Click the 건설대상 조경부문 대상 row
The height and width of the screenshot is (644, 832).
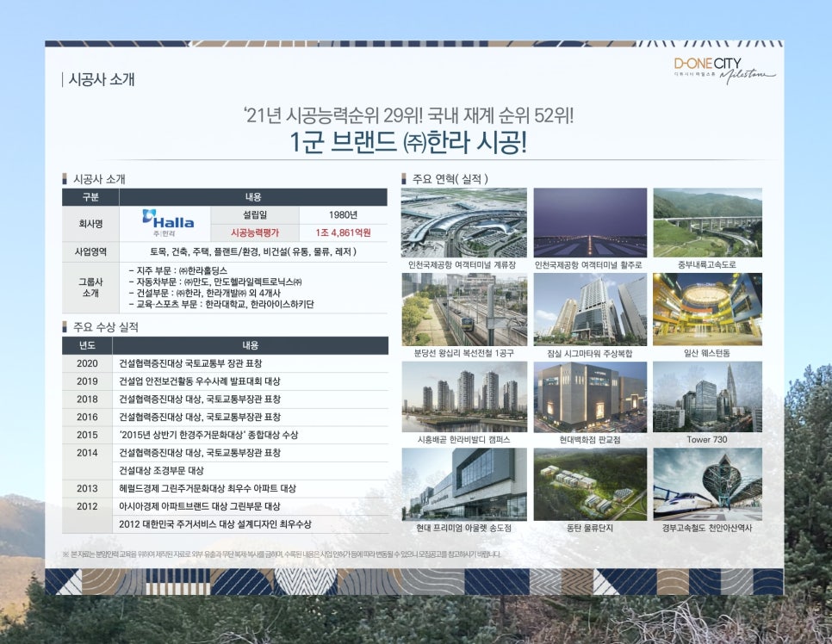tap(251, 471)
